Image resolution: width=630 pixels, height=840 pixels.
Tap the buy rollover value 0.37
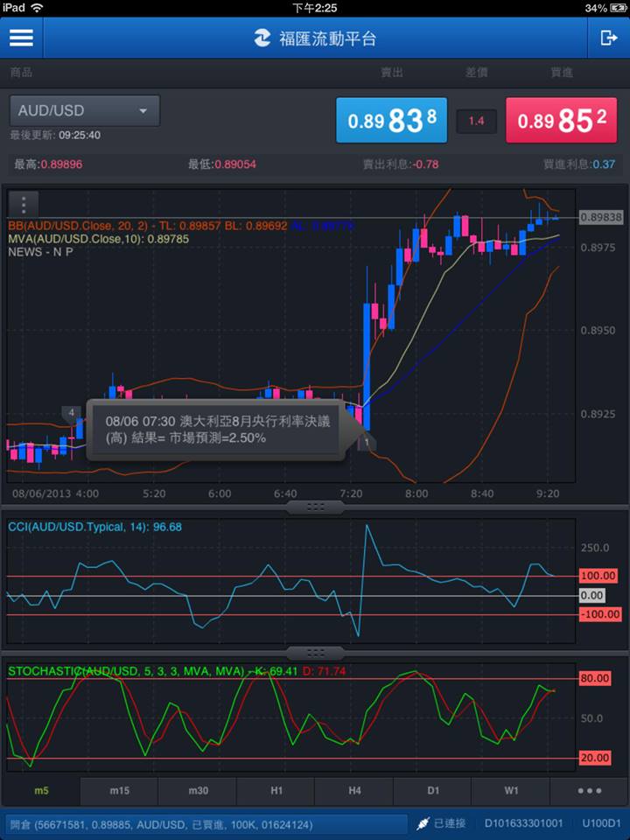pyautogui.click(x=604, y=164)
